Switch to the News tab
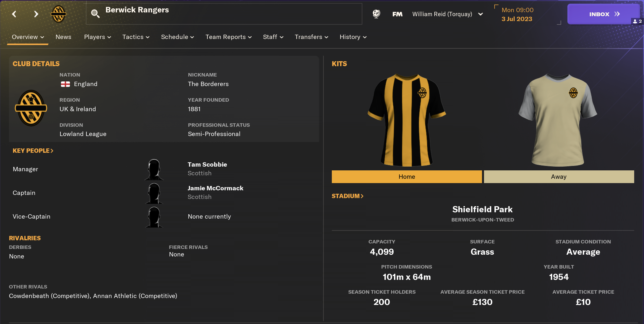 pos(63,37)
